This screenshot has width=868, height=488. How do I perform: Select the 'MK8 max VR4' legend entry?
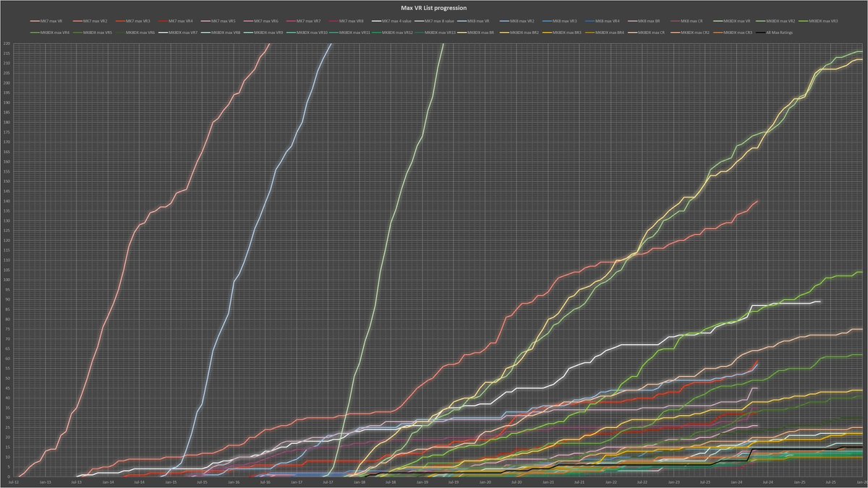coord(603,21)
